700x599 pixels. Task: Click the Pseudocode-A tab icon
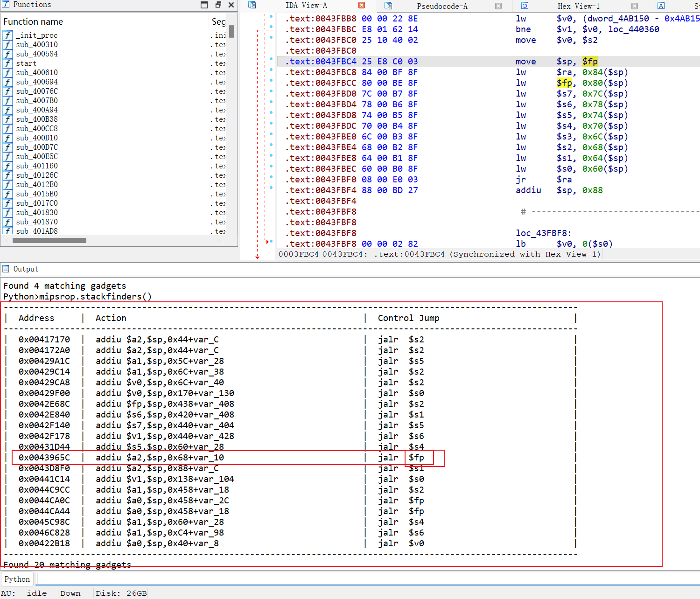388,6
